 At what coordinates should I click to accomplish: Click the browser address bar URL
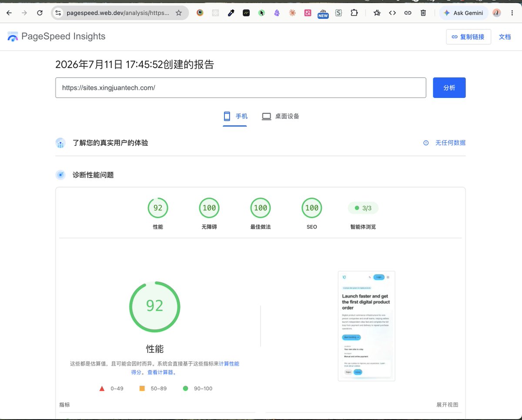[117, 13]
